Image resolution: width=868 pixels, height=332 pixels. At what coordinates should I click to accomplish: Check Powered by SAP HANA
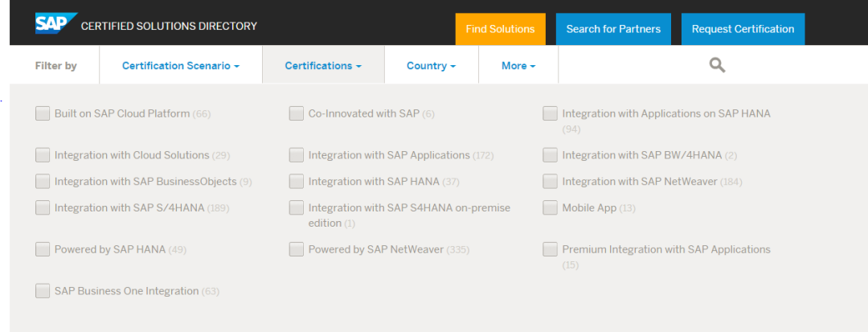pyautogui.click(x=43, y=249)
